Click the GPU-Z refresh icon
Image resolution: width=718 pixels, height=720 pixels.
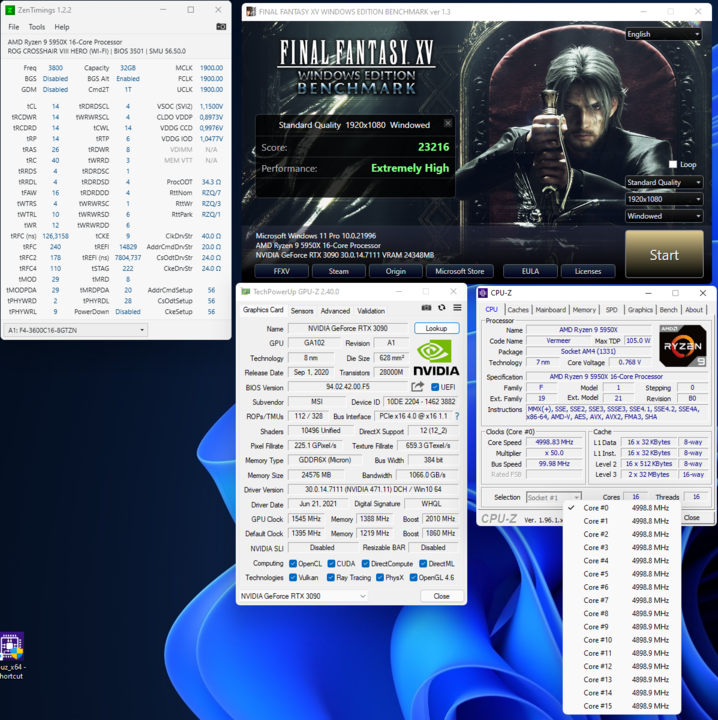point(442,309)
